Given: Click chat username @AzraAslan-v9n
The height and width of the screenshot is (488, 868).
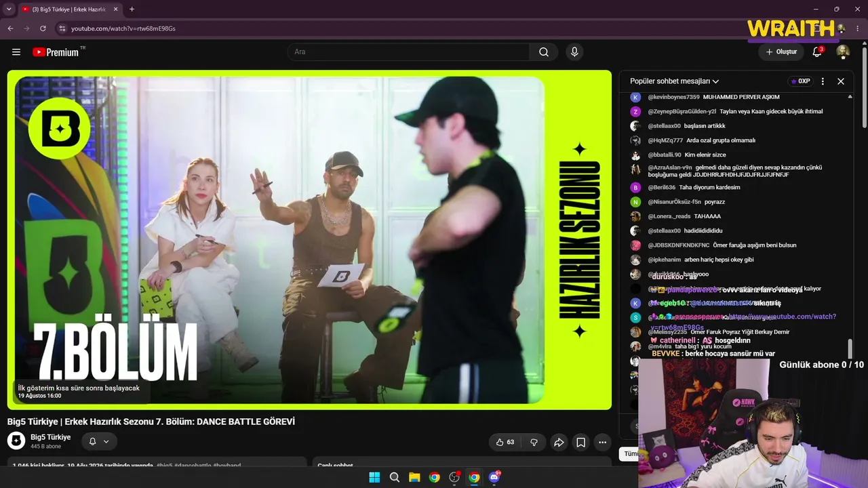Looking at the screenshot, I should (x=670, y=167).
